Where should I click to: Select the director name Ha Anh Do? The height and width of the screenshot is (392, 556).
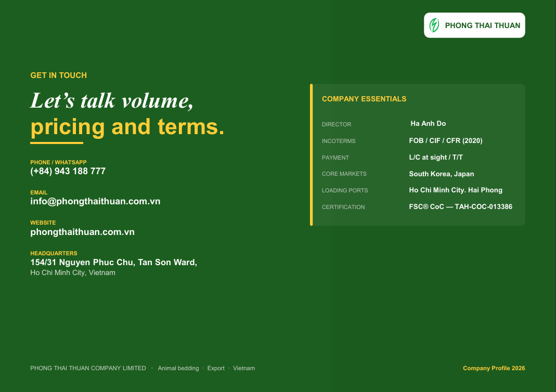(x=428, y=124)
